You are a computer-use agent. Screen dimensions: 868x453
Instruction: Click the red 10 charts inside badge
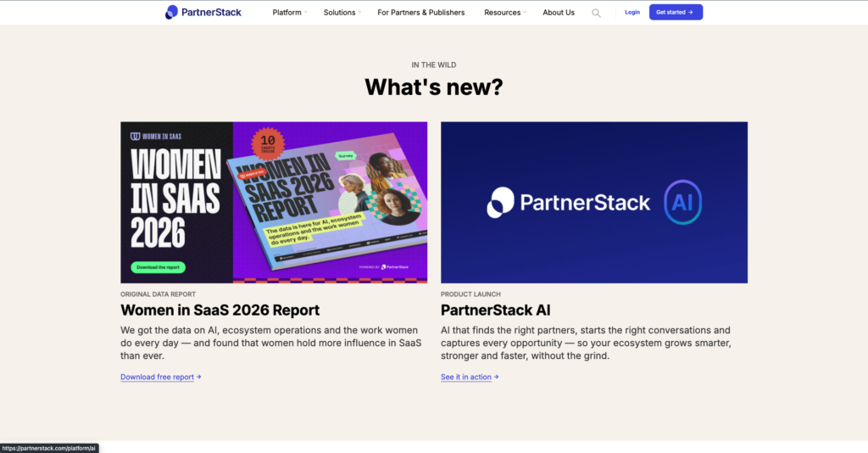268,143
